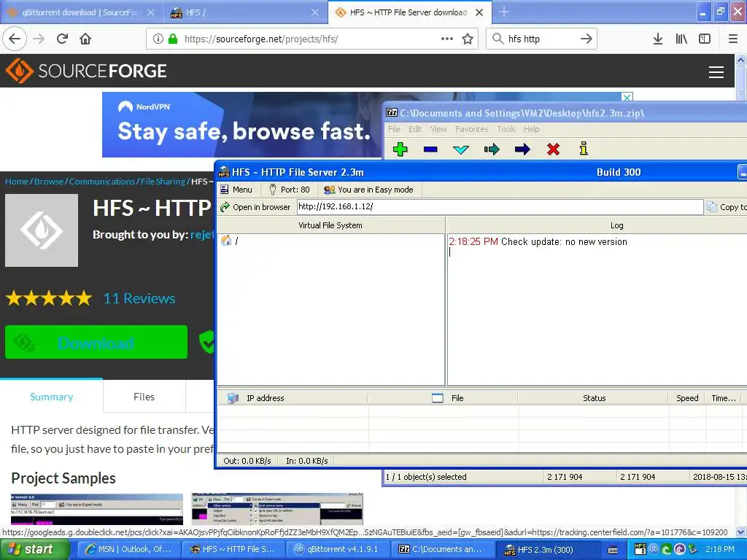Click the File Sharing breadcrumb link
Viewport: 747px width, 560px height.
point(163,182)
